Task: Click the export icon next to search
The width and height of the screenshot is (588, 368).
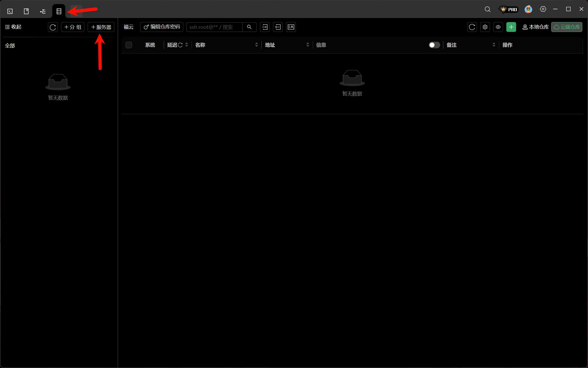Action: 278,27
